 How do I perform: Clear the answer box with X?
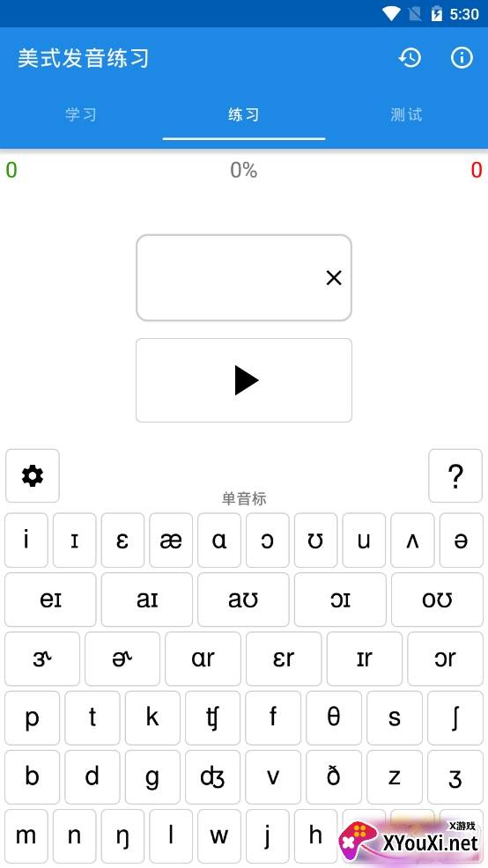[334, 278]
